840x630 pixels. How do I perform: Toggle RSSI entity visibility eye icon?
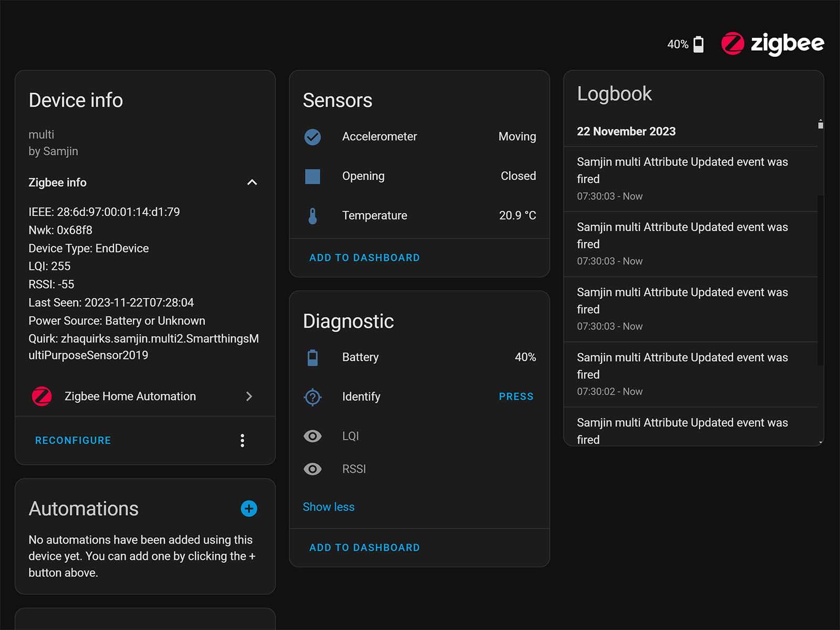(x=312, y=469)
